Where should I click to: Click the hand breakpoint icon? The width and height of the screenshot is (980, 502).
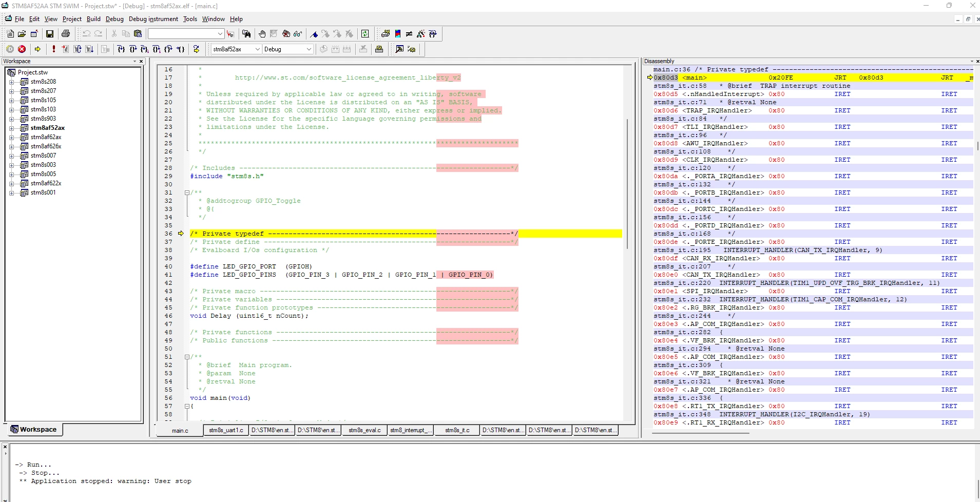(262, 34)
